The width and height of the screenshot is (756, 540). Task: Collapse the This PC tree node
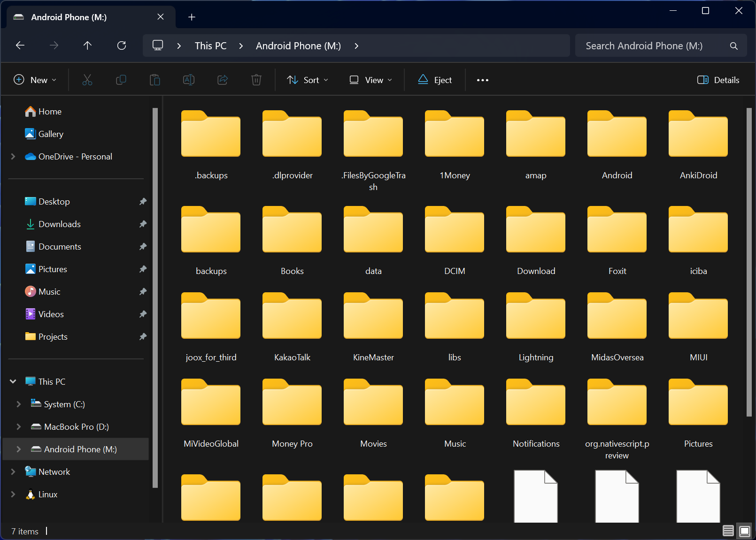pos(13,382)
